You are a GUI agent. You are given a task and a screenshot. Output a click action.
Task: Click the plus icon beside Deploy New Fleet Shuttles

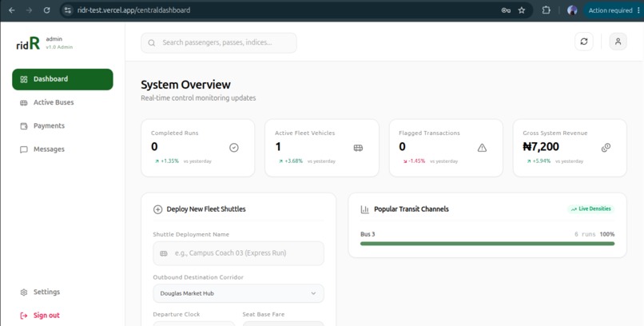(157, 209)
